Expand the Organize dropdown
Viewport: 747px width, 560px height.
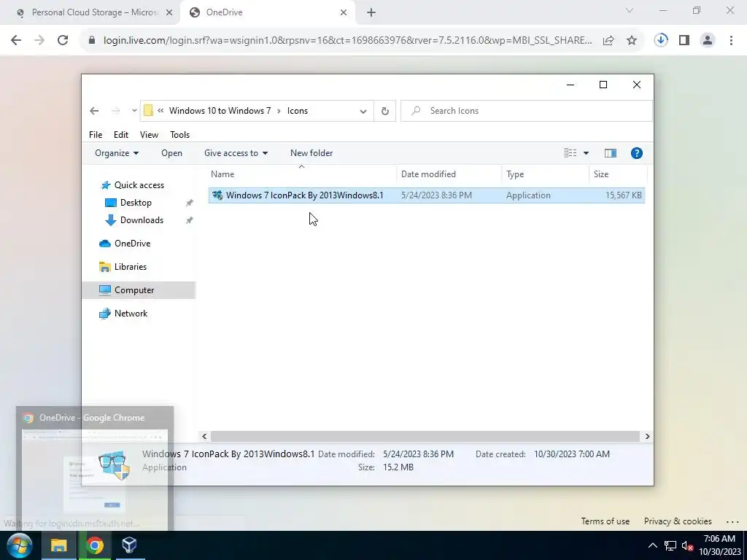117,153
